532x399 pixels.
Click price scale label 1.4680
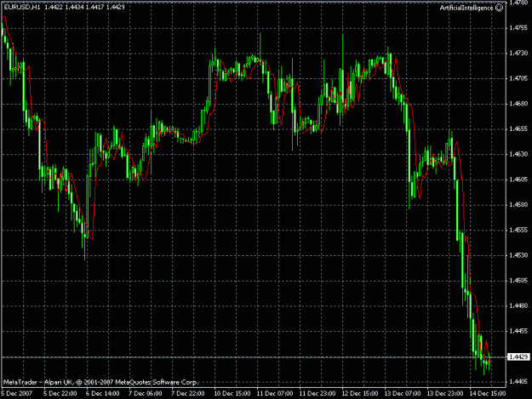[518, 104]
